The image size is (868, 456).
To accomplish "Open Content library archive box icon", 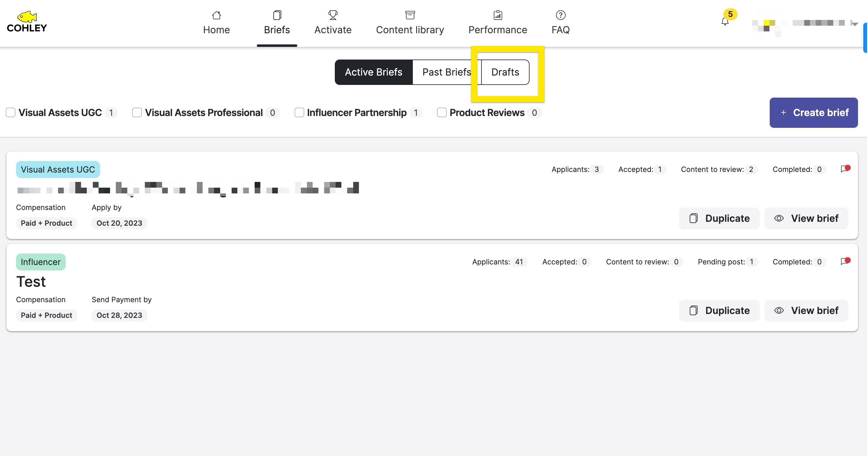I will 410,15.
